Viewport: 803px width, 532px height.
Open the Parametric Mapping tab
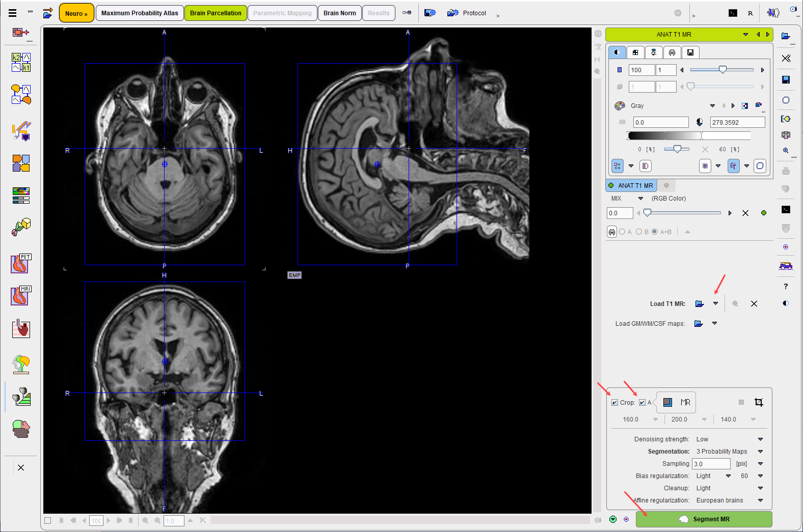click(x=282, y=13)
